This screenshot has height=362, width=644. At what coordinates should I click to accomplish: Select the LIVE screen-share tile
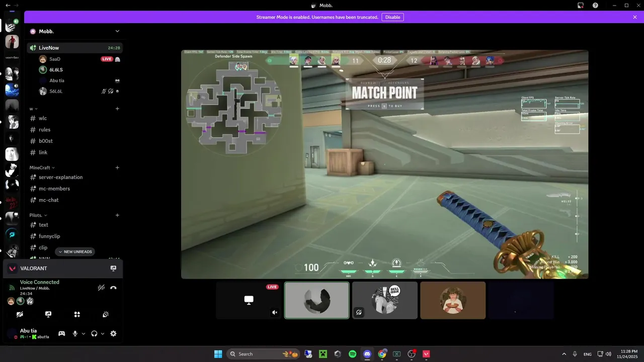pyautogui.click(x=249, y=300)
